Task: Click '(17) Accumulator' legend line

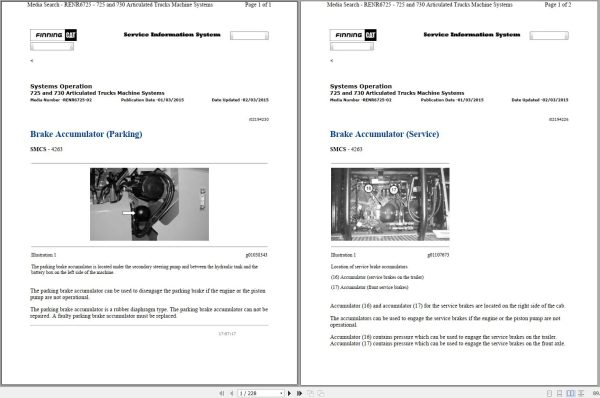Action: (369, 287)
